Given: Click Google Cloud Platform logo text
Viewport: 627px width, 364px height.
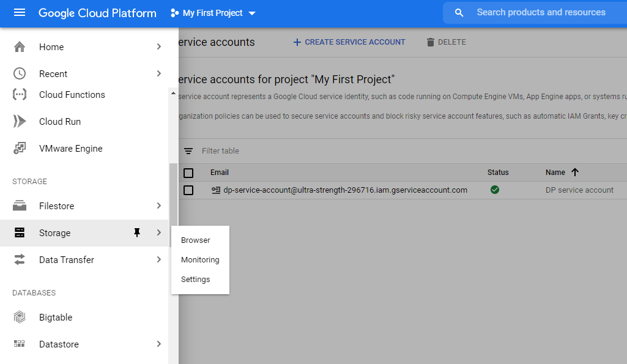Looking at the screenshot, I should 97,13.
